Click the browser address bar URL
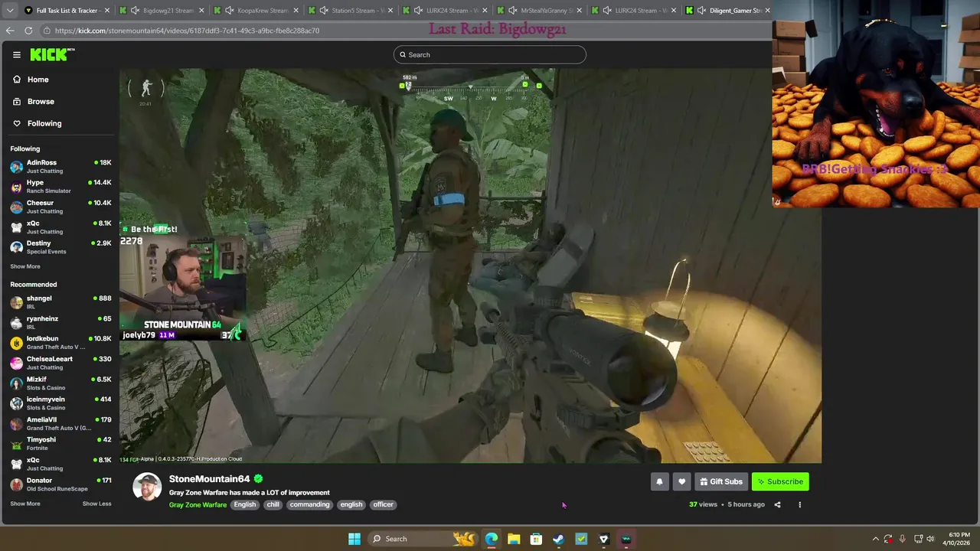 pos(187,31)
